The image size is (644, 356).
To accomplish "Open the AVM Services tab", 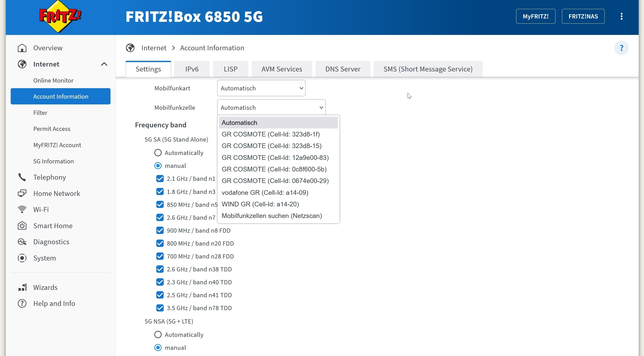I will (282, 69).
